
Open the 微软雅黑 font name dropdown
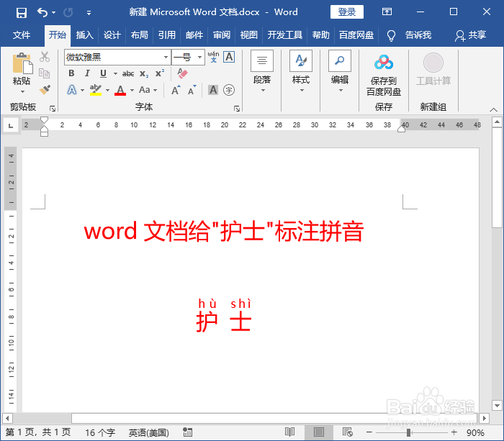[x=166, y=57]
